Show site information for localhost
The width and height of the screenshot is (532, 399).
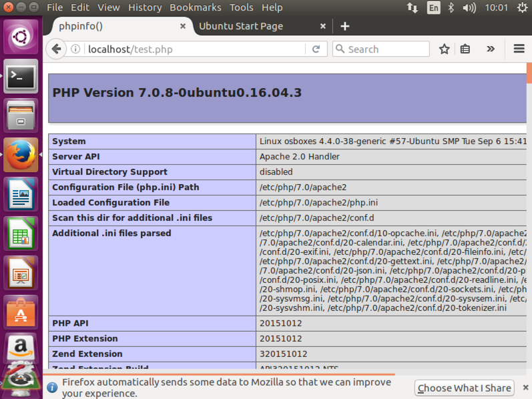[x=75, y=49]
